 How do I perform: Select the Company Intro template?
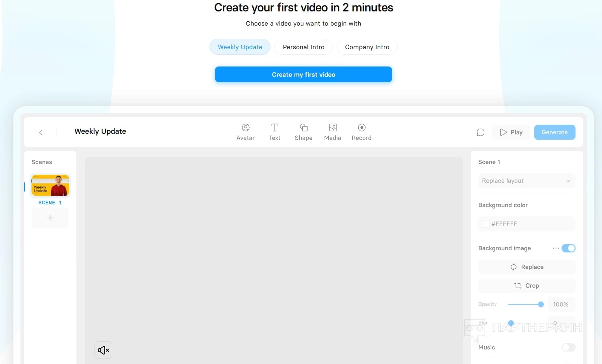367,47
